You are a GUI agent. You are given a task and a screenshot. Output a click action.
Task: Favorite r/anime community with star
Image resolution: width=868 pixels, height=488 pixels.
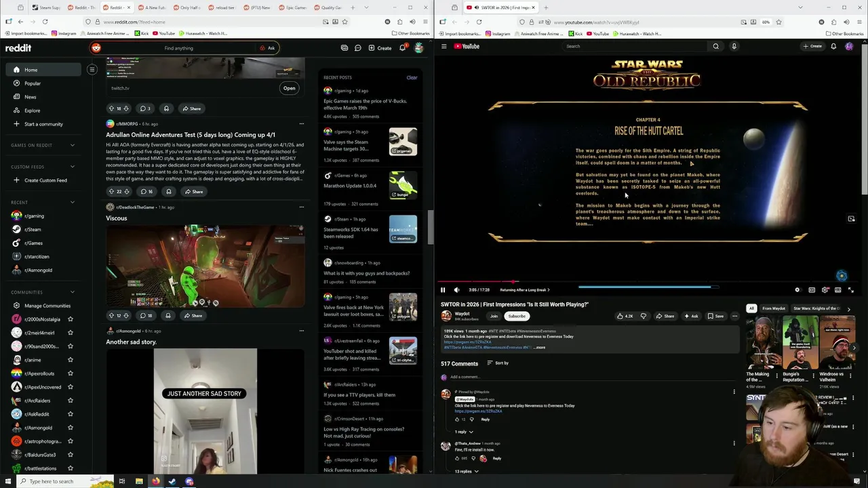(70, 360)
